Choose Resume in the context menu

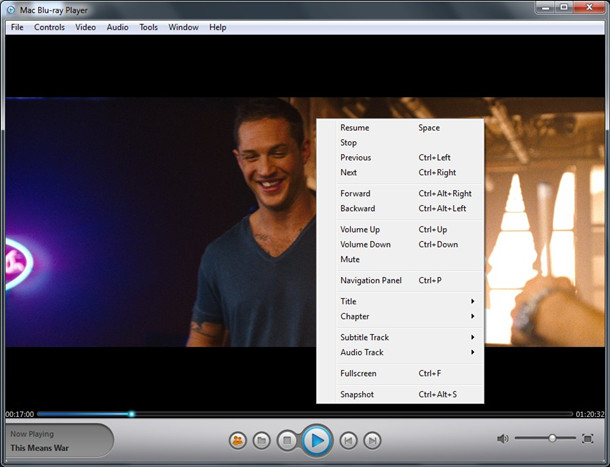[x=400, y=128]
